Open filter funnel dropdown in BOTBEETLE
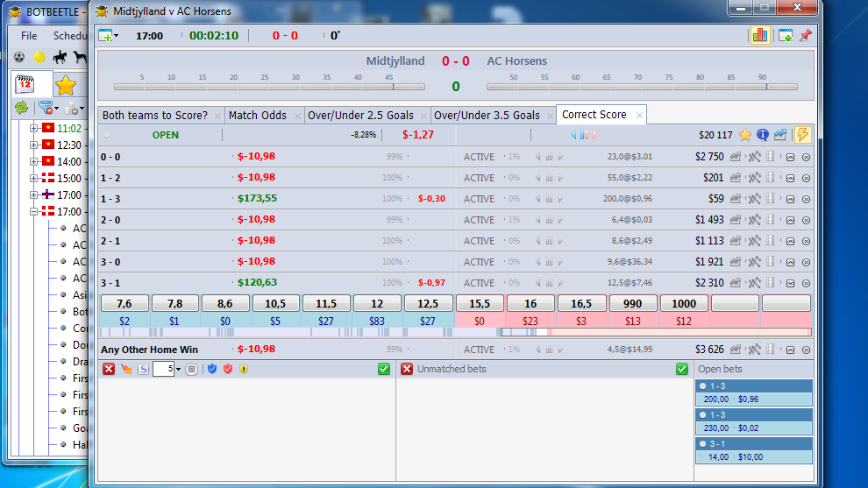868x488 pixels. 47,108
